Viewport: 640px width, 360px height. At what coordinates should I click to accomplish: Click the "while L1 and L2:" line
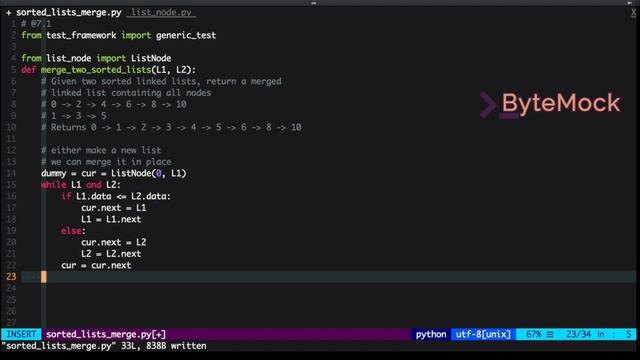[x=81, y=184]
